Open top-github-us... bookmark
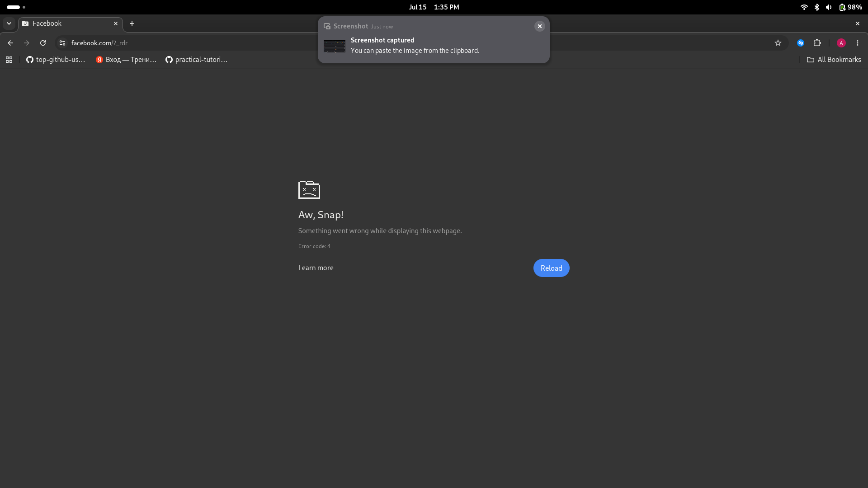Screen dimensions: 868x488 tap(56, 60)
